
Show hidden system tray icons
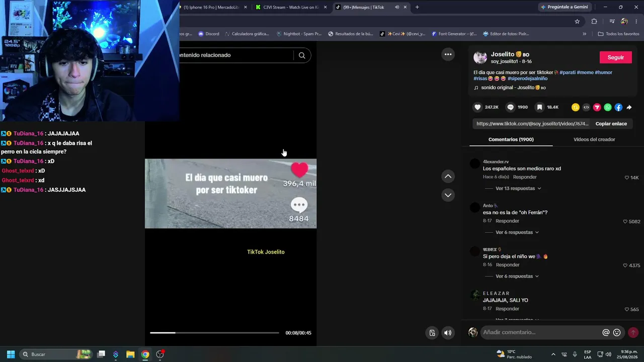click(553, 354)
